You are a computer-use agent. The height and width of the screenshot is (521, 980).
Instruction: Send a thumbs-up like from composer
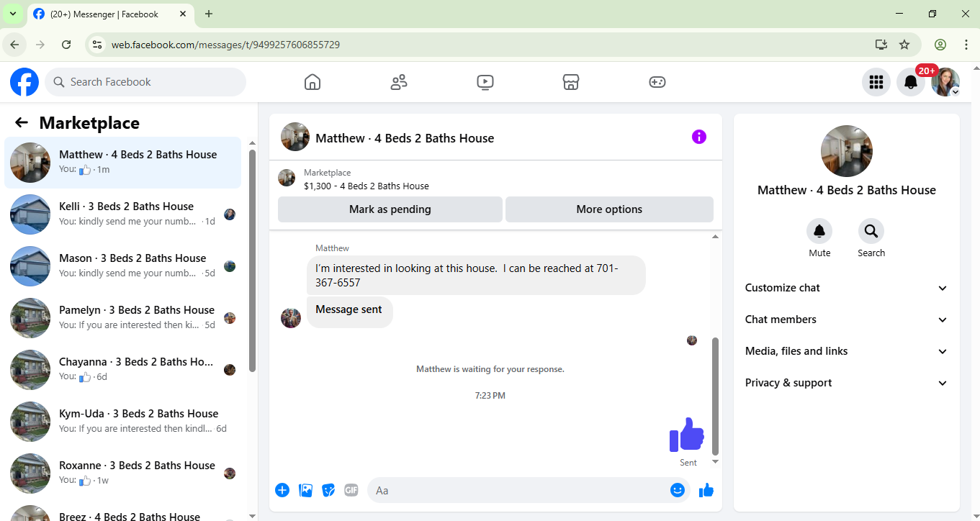click(706, 490)
